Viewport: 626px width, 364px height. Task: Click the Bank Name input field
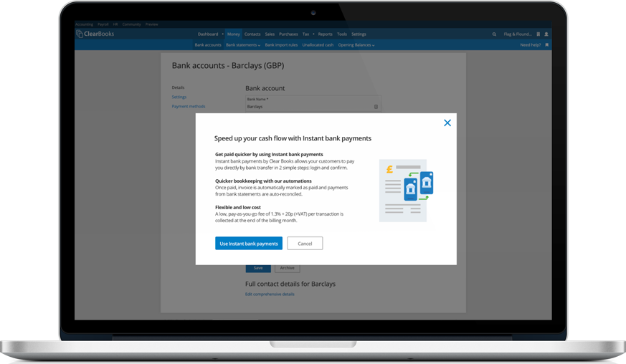(313, 104)
